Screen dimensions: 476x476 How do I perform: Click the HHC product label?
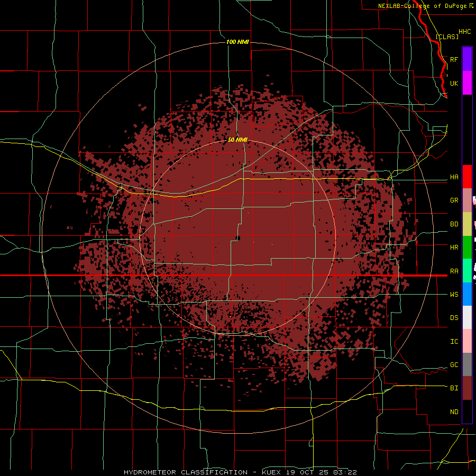click(x=464, y=32)
